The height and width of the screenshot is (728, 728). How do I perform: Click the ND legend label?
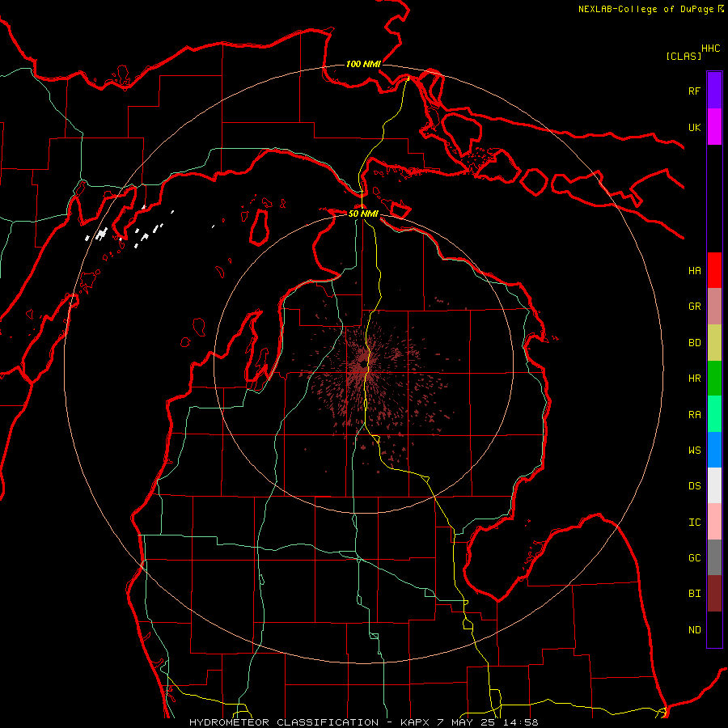(694, 629)
